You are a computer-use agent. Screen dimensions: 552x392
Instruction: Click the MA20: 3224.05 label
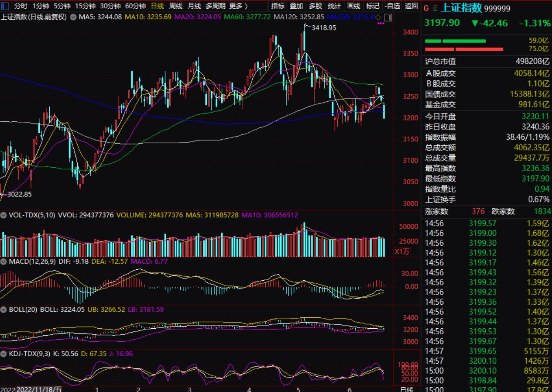click(x=197, y=17)
